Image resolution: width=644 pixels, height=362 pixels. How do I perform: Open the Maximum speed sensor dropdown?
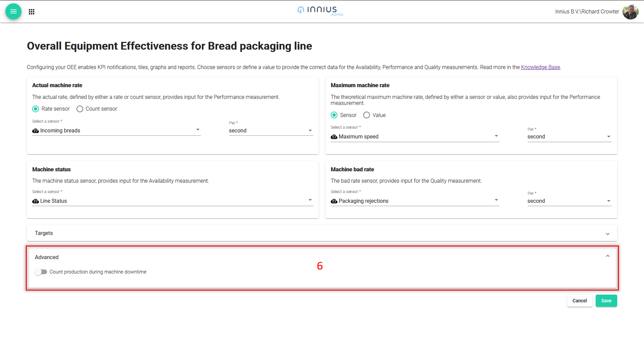[415, 136]
